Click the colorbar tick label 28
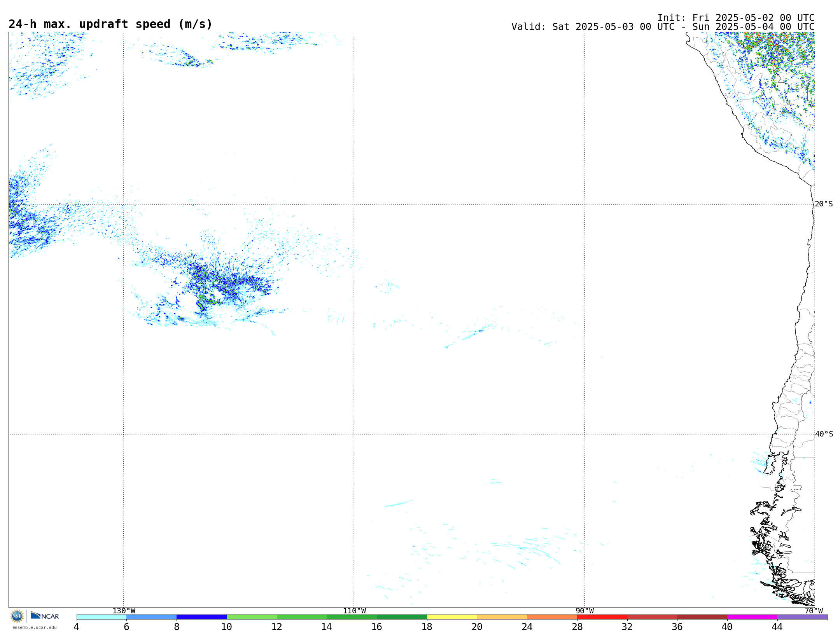This screenshot has width=840, height=632. point(577,627)
